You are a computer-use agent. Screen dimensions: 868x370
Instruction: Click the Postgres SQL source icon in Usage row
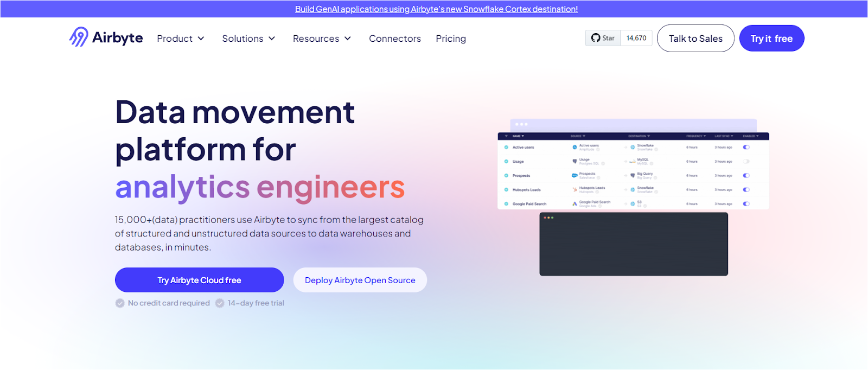(575, 161)
